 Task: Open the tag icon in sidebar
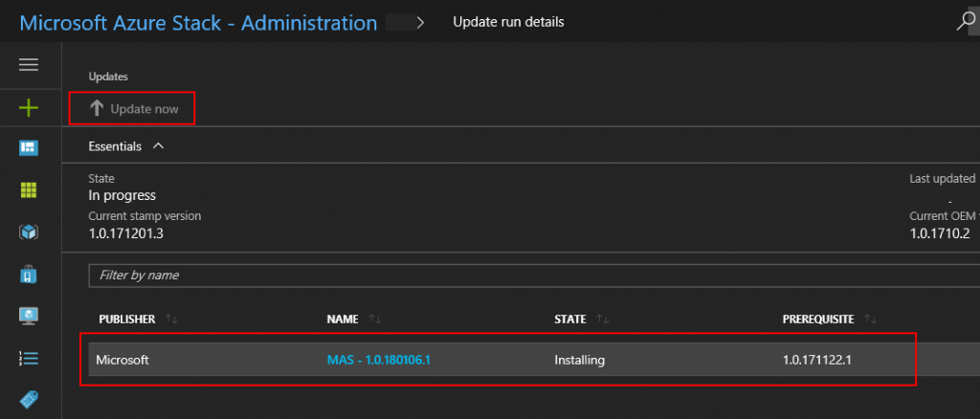[29, 399]
